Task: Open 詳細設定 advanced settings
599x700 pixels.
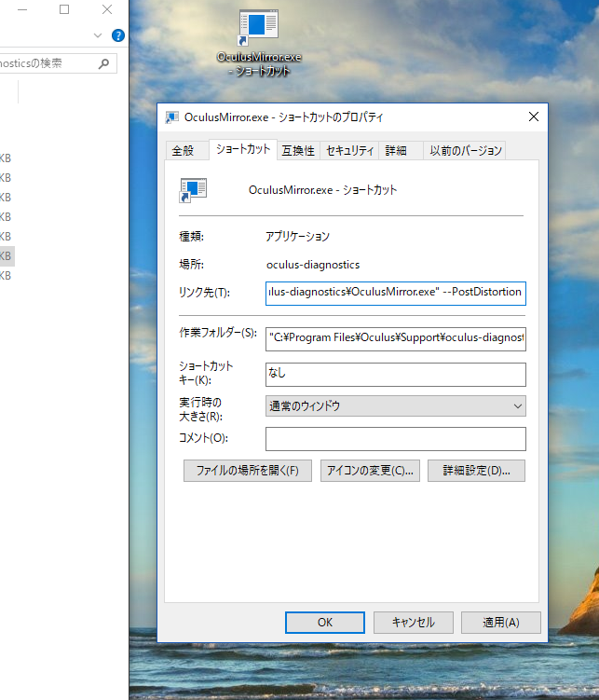Action: tap(476, 471)
